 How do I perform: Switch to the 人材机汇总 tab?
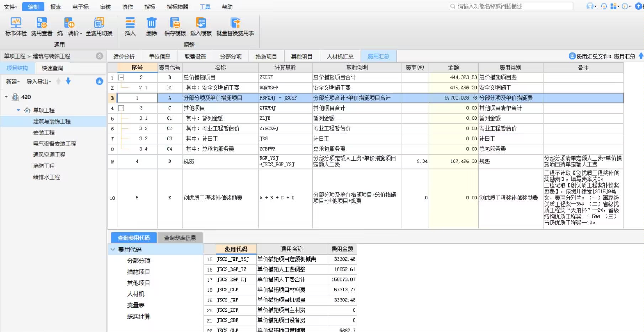point(340,56)
